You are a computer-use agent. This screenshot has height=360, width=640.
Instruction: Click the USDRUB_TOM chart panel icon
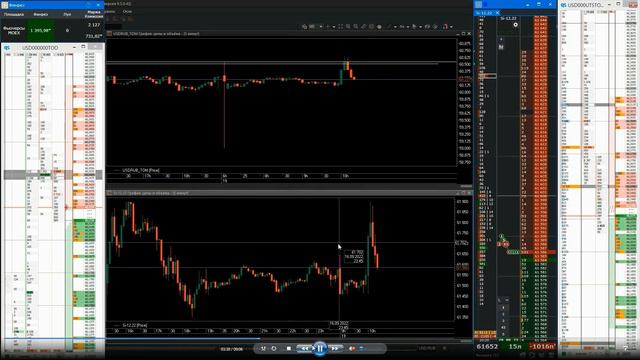pos(109,33)
